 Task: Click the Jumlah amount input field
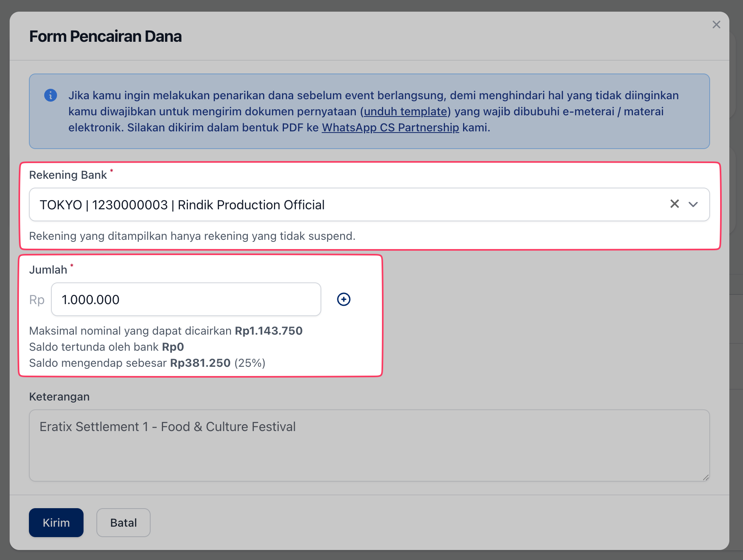coord(186,299)
